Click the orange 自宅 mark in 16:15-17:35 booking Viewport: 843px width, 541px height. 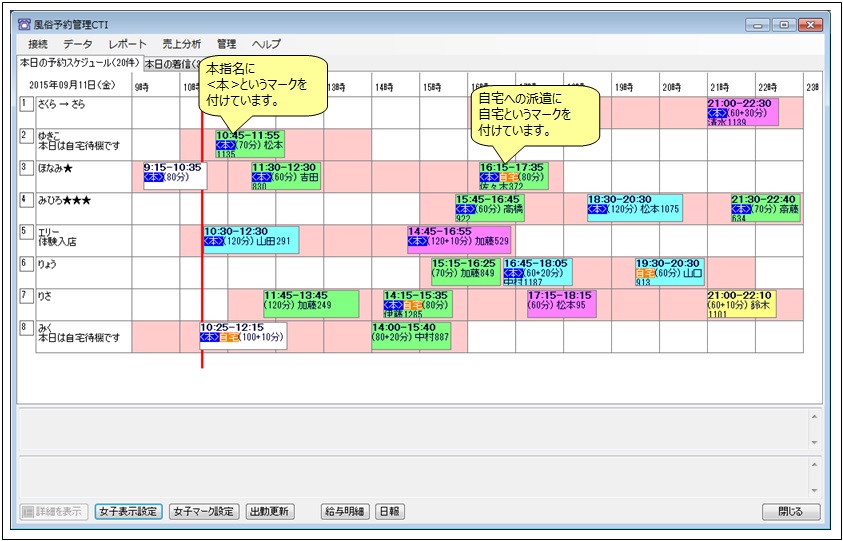click(509, 177)
